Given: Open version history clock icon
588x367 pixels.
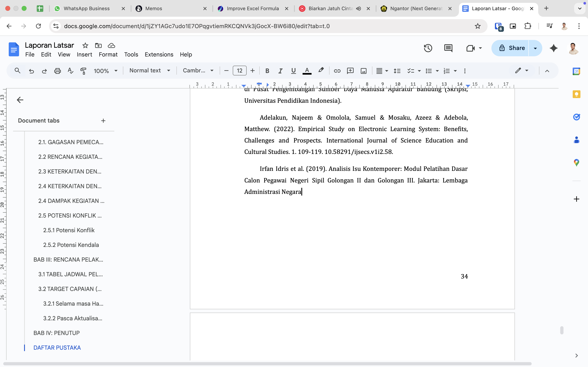Looking at the screenshot, I should [428, 48].
